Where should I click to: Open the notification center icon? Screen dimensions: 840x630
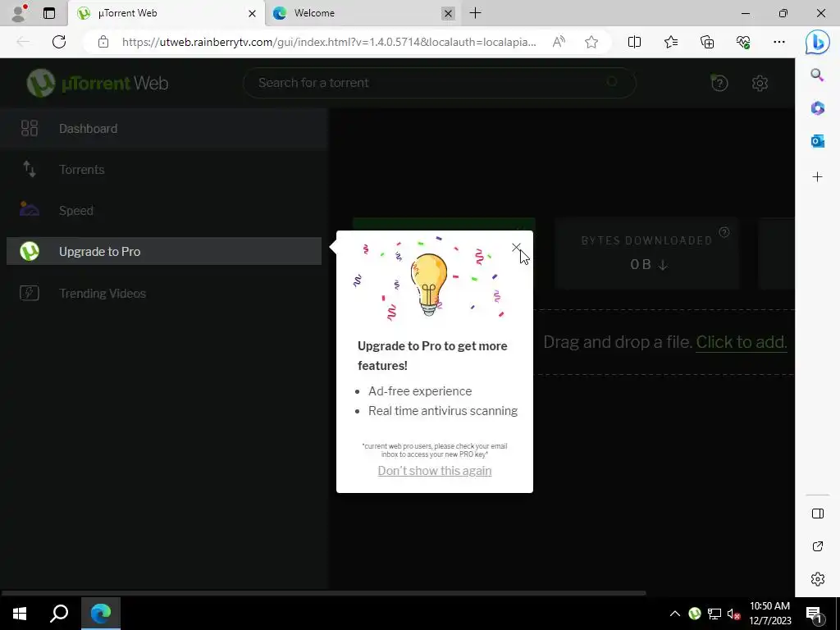(815, 615)
